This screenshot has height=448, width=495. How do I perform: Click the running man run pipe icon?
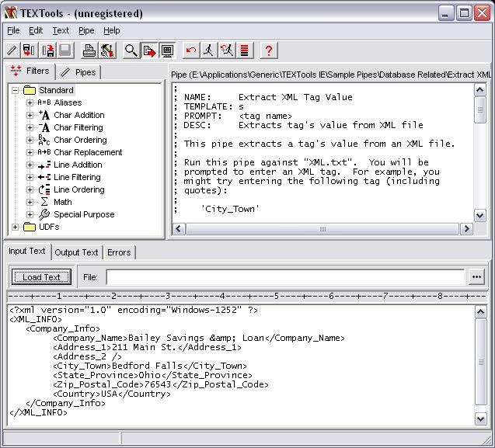pyautogui.click(x=209, y=50)
